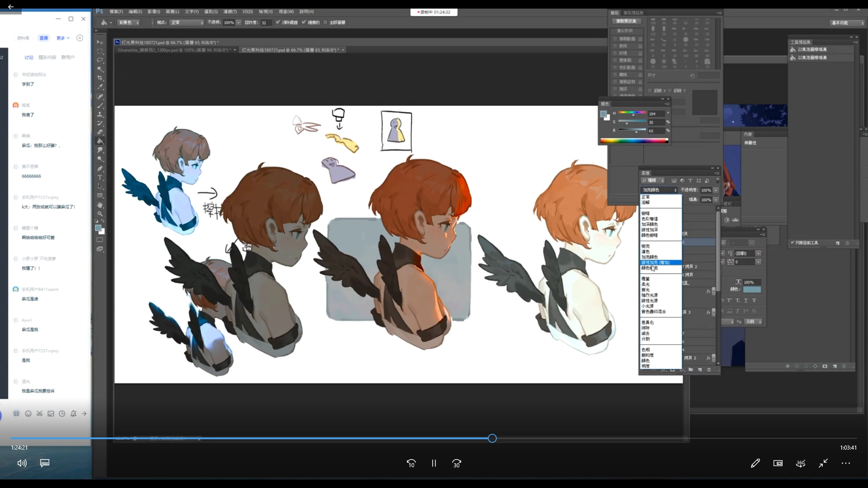Pause the video playback
Viewport: 868px width, 488px height.
click(x=434, y=463)
